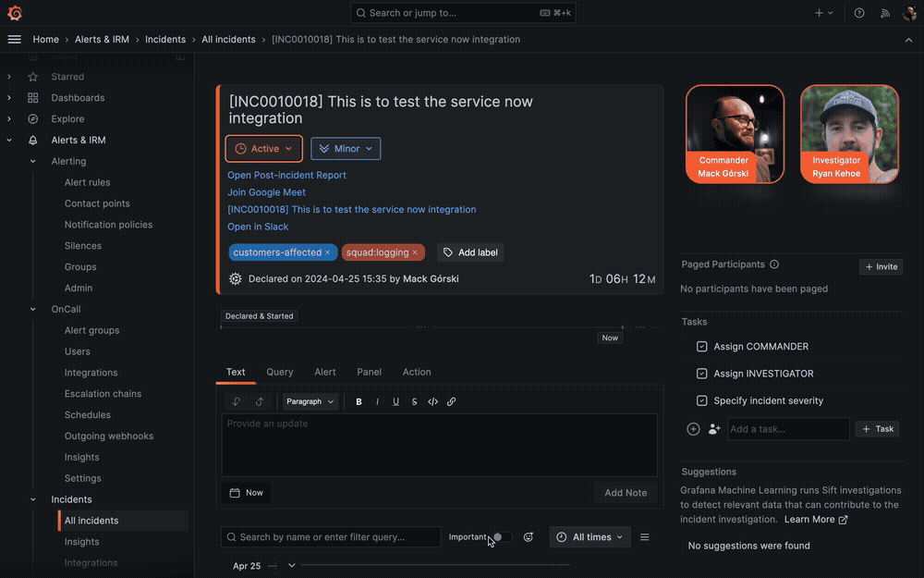The height and width of the screenshot is (578, 924).
Task: Open the All times filter dropdown
Action: pyautogui.click(x=590, y=537)
